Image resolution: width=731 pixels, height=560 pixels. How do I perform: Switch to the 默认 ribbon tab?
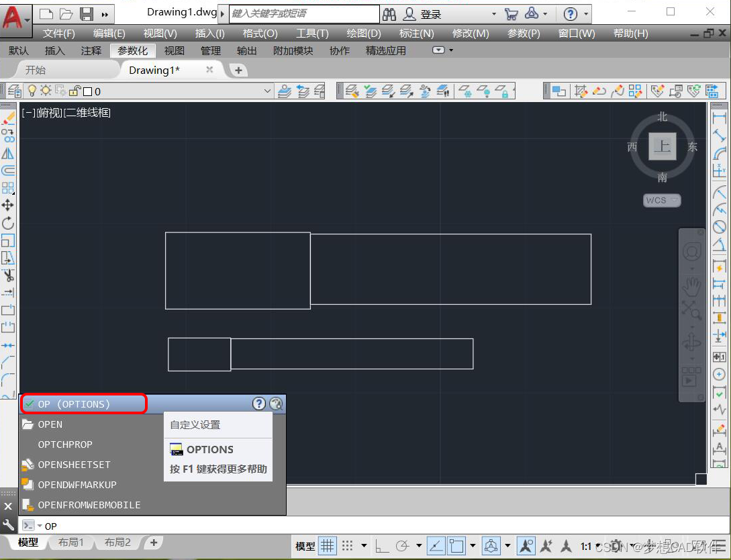[x=19, y=50]
